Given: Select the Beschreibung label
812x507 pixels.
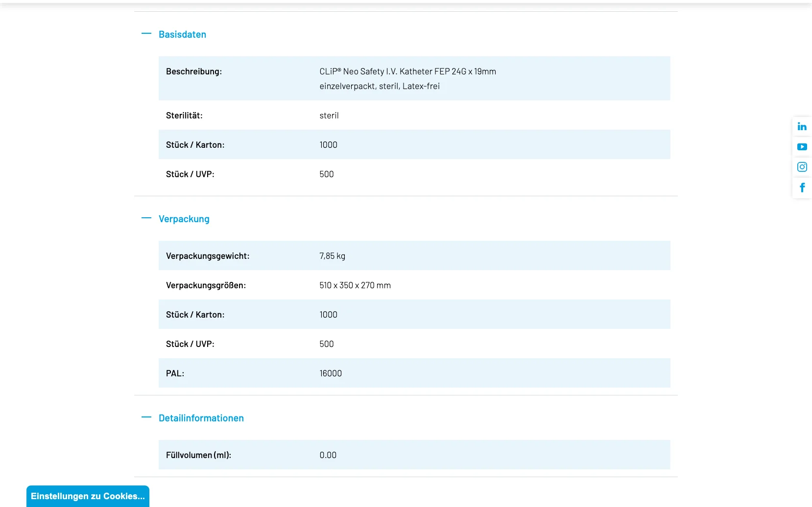Looking at the screenshot, I should pyautogui.click(x=194, y=71).
